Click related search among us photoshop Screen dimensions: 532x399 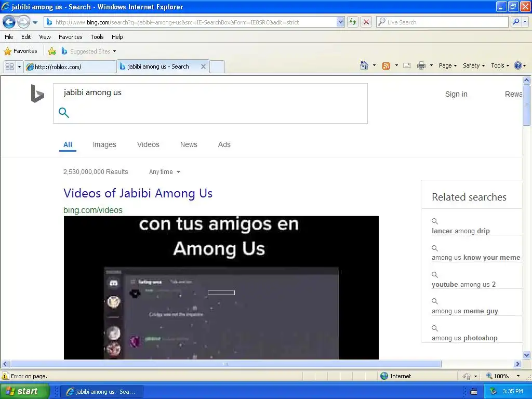(464, 338)
